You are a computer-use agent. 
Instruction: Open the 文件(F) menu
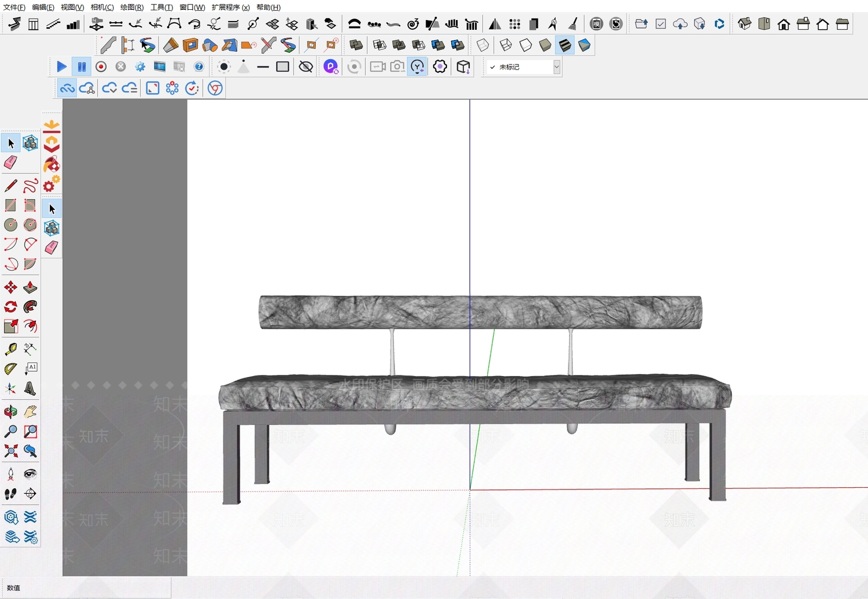14,7
